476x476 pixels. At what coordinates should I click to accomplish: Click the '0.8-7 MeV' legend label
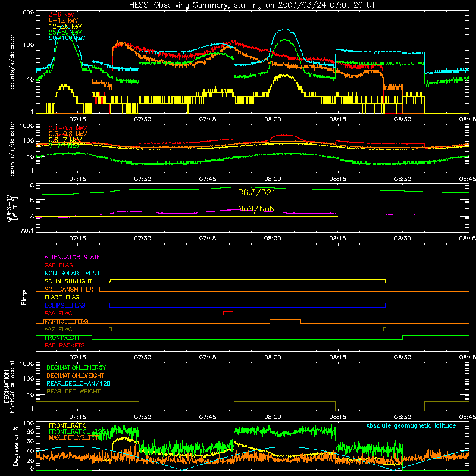pos(65,140)
